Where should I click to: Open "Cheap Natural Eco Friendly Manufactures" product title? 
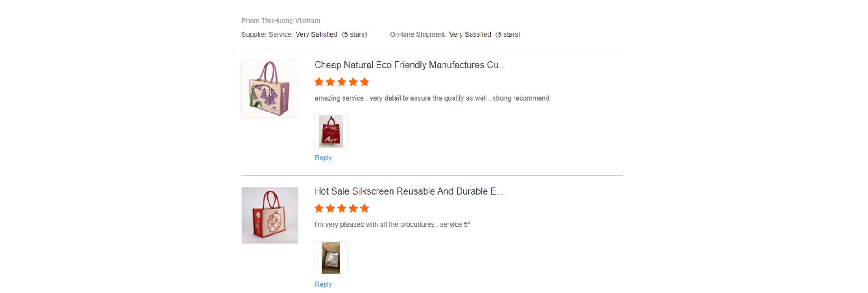pyautogui.click(x=410, y=65)
